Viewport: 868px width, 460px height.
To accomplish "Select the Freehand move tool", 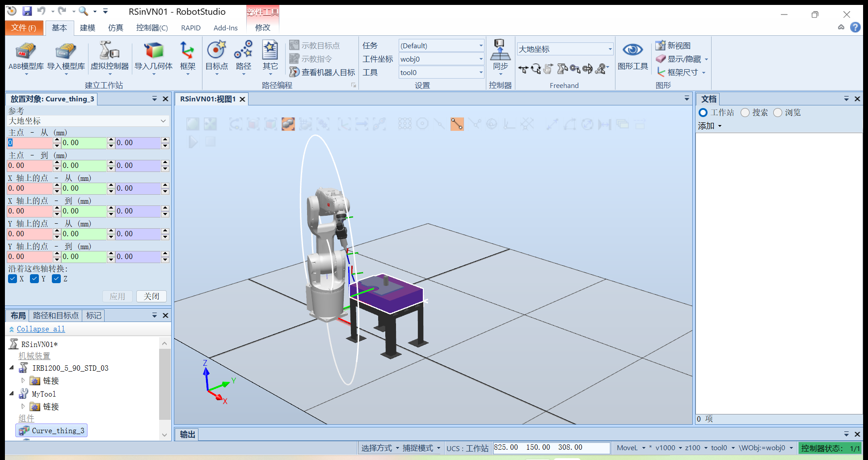I will coord(523,69).
